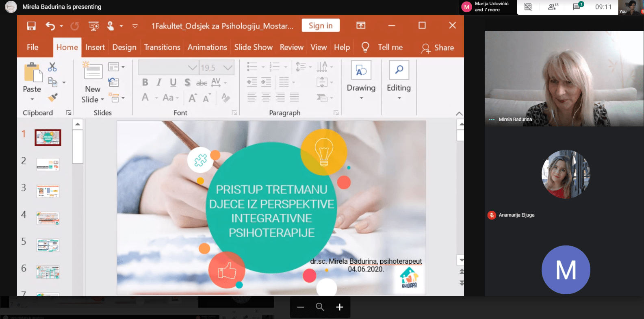
Task: Toggle Underline text formatting
Action: point(173,82)
